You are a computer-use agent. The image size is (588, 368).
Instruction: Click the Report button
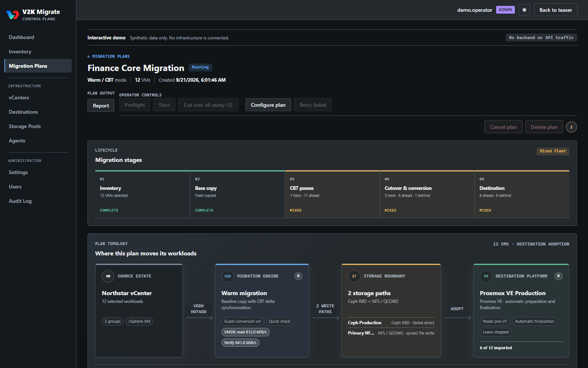tap(101, 106)
